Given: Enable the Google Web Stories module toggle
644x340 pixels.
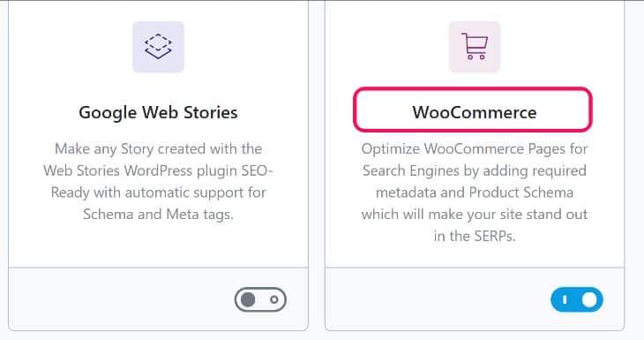Looking at the screenshot, I should 260,299.
